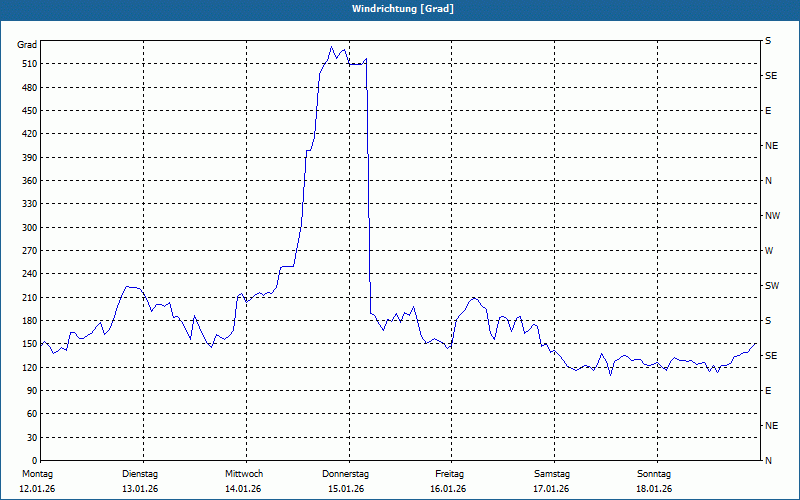Select the SW compass label on the right axis
800x500 pixels.
[x=772, y=286]
